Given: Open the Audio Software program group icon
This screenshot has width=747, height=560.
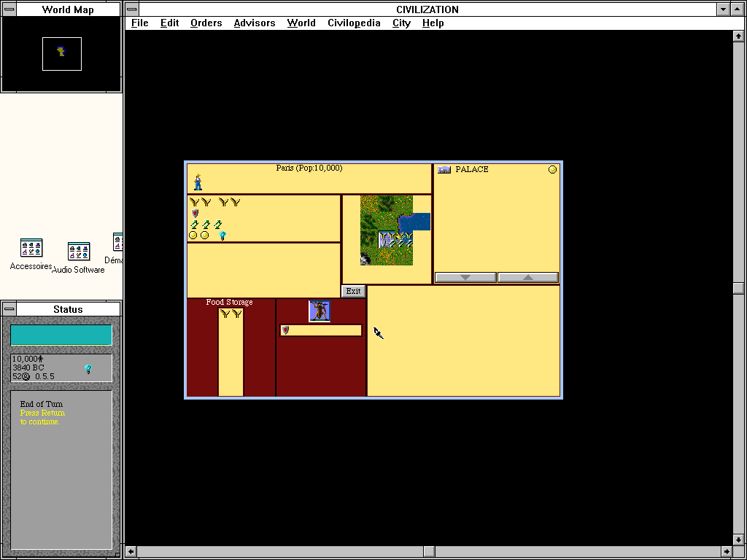Looking at the screenshot, I should click(x=79, y=252).
